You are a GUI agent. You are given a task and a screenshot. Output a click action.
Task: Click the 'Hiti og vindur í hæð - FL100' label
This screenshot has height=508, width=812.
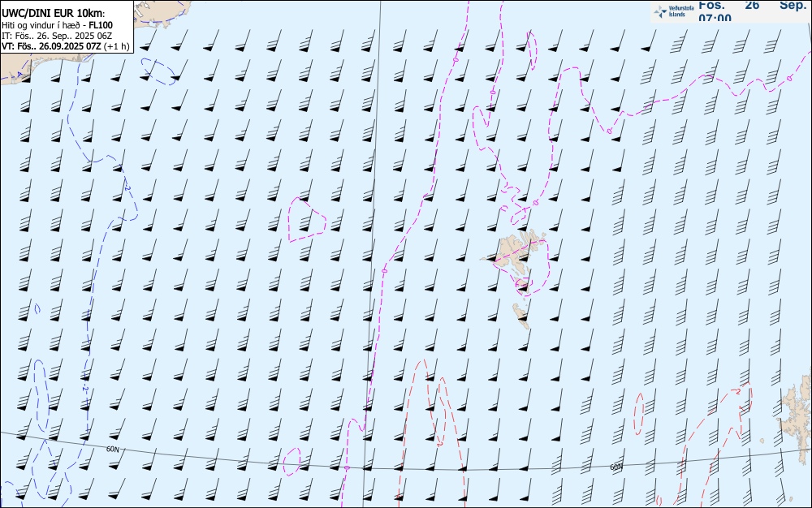57,25
